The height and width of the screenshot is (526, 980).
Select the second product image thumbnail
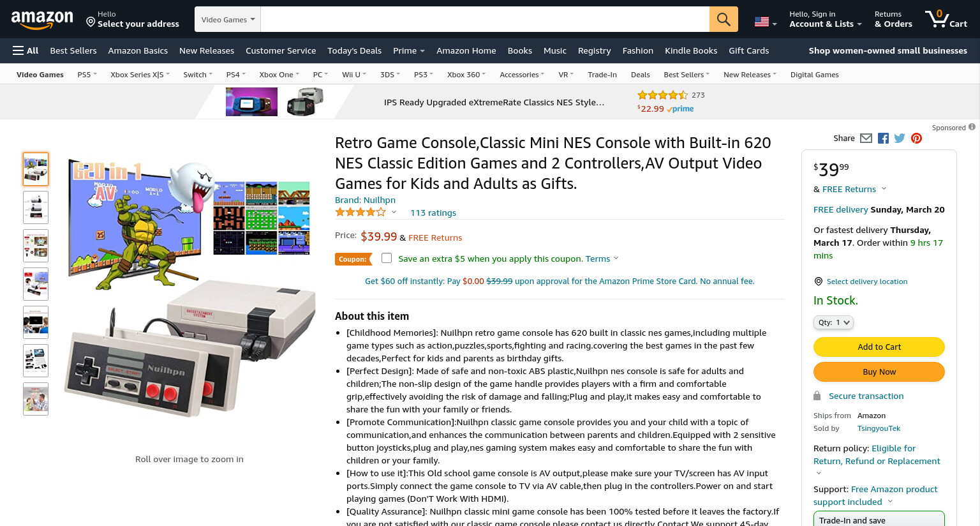[36, 207]
